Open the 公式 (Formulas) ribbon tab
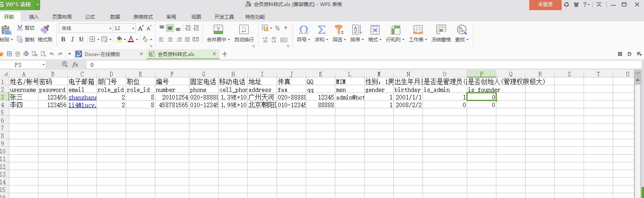 pyautogui.click(x=90, y=17)
